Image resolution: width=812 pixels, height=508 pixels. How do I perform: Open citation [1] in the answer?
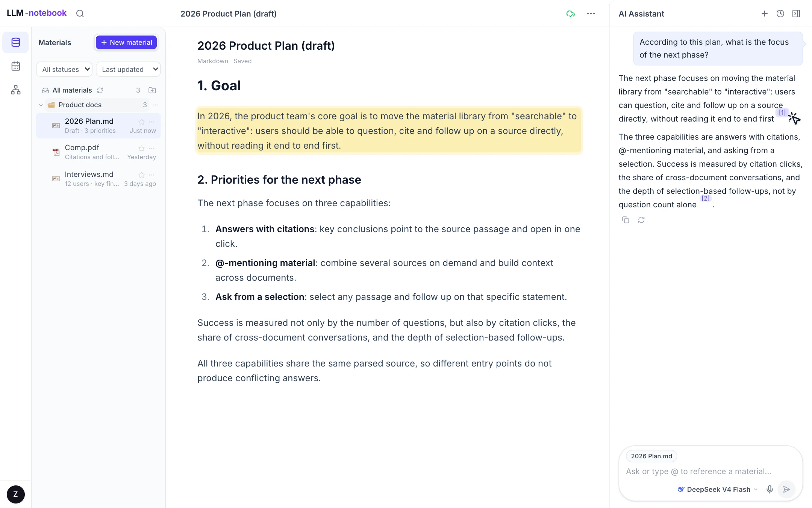(x=782, y=113)
